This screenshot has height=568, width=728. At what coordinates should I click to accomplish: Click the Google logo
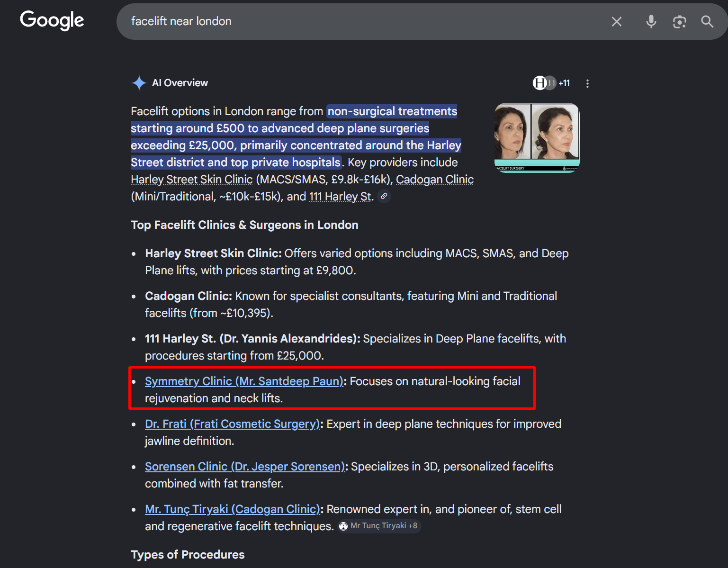tap(52, 20)
